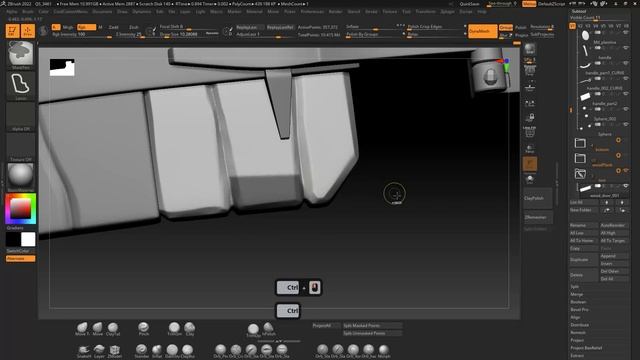
Task: Click the ZRemesher button
Action: (x=538, y=217)
